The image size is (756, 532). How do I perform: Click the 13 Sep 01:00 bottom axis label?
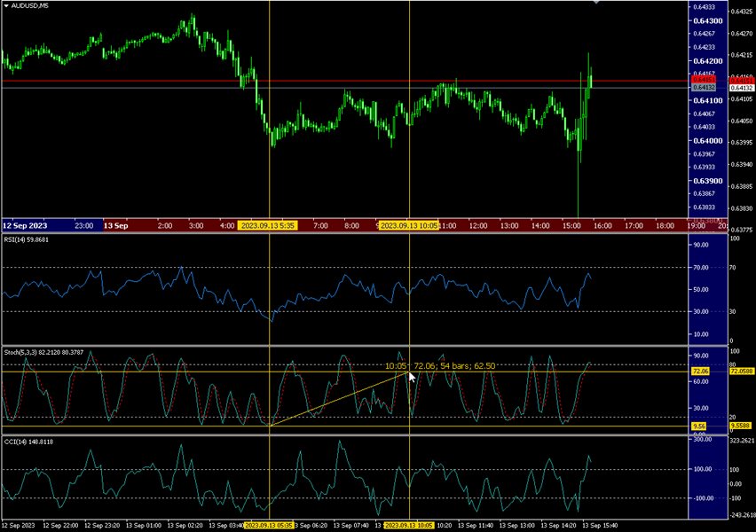pyautogui.click(x=143, y=526)
